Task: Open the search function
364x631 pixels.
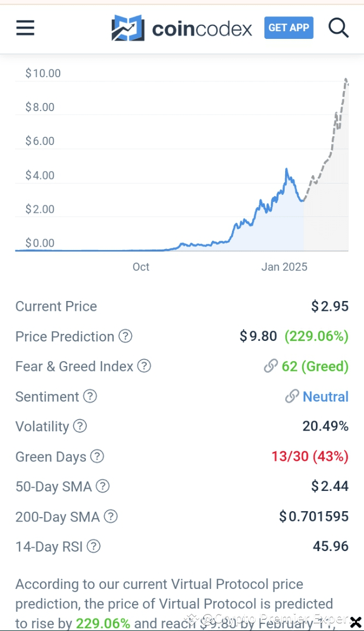Action: tap(338, 28)
